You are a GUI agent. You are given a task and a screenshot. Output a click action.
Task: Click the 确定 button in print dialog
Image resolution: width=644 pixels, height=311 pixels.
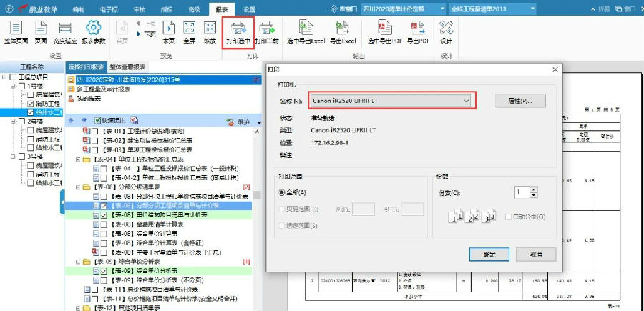click(x=488, y=255)
